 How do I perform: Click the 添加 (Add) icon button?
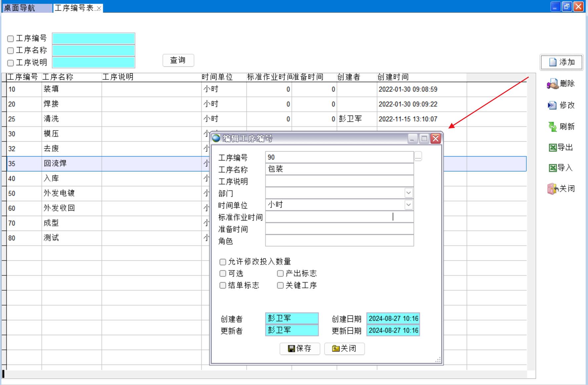pyautogui.click(x=553, y=62)
